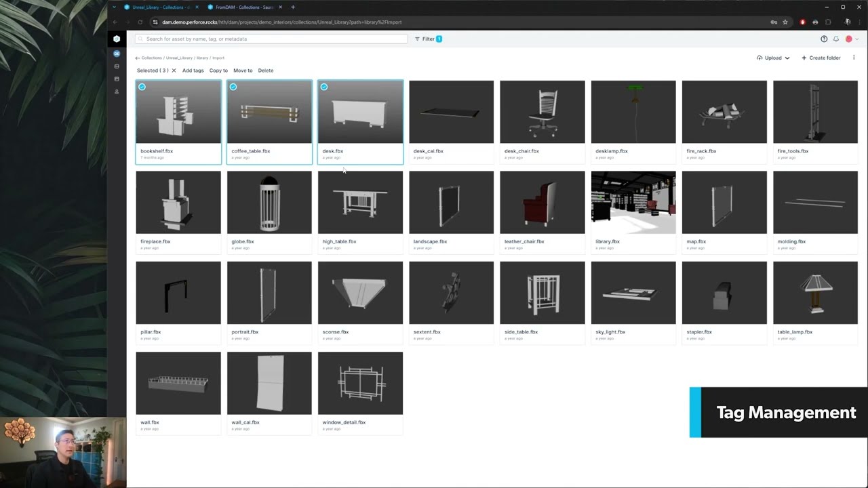Open the portrait.fbx thumbnail
This screenshot has height=488, width=868.
(269, 293)
